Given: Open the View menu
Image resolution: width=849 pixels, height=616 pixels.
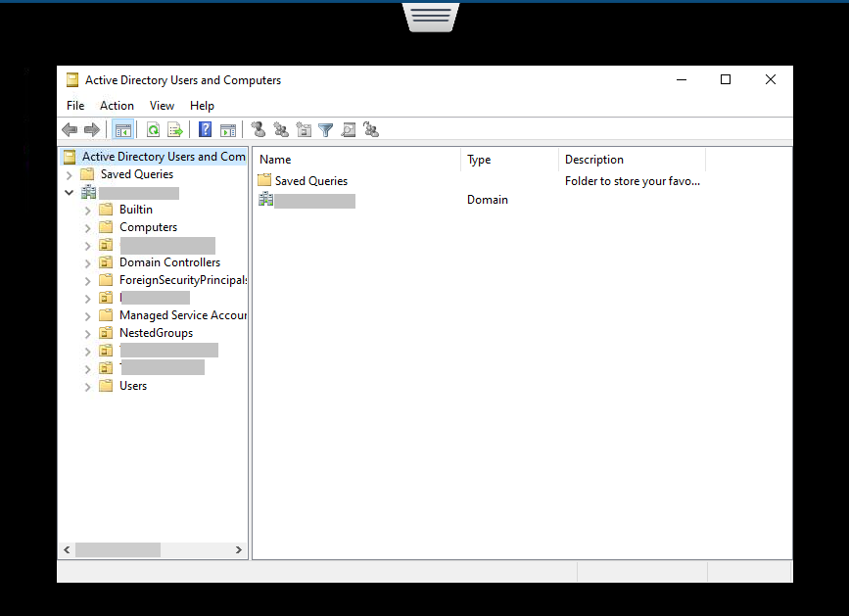Looking at the screenshot, I should [x=162, y=106].
